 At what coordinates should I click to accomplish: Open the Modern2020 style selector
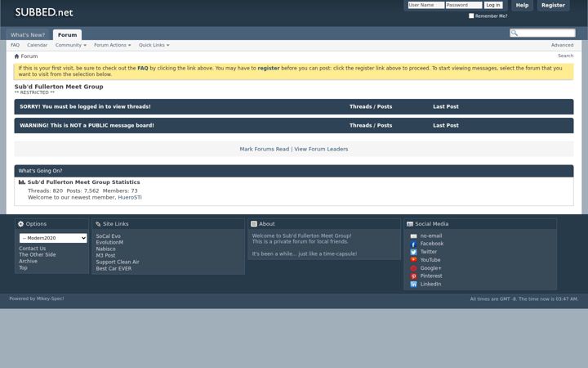(x=53, y=238)
